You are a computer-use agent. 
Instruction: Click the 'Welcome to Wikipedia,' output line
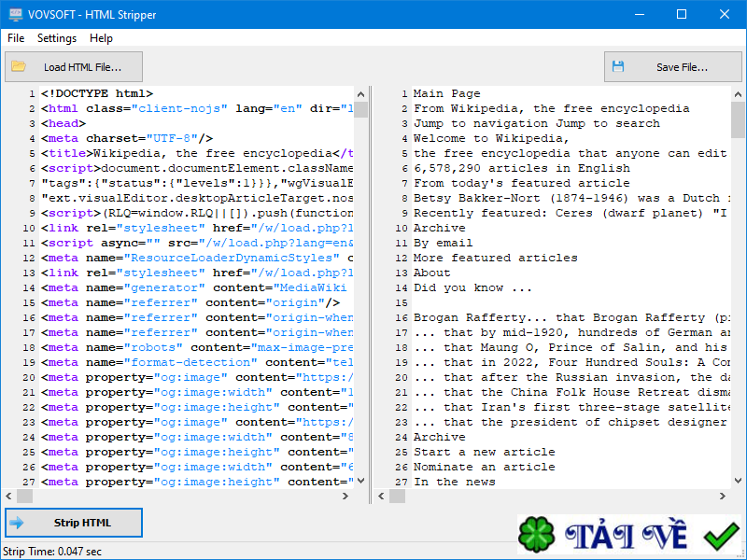[x=491, y=138]
